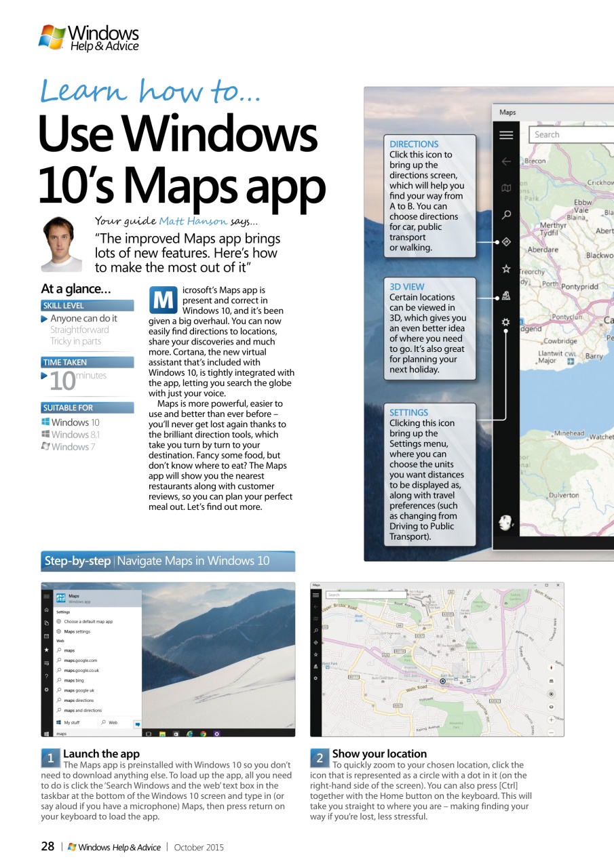
Task: Open Settings gear in large Maps sidebar
Action: (506, 322)
